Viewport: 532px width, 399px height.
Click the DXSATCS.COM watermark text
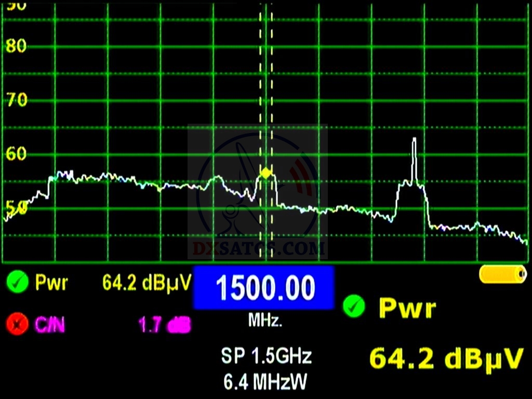[259, 249]
